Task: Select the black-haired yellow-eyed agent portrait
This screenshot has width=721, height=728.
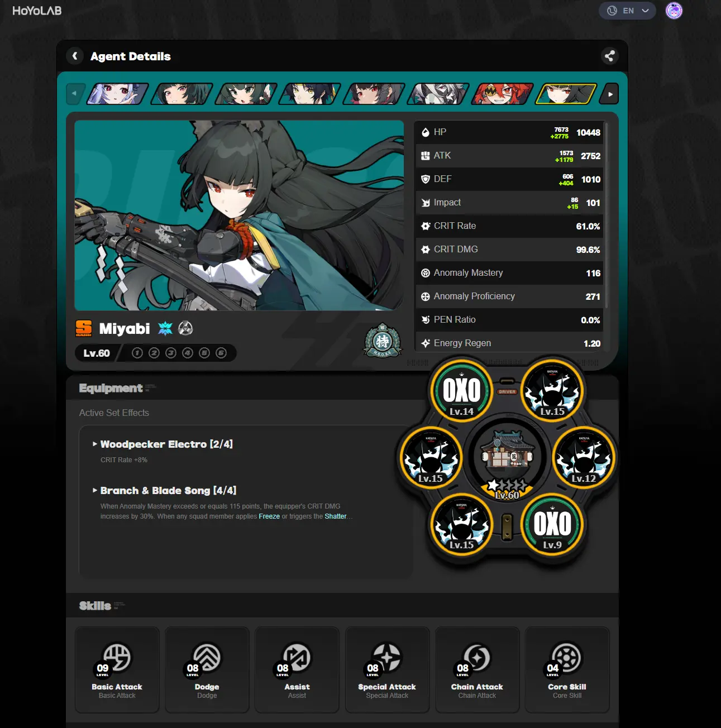Action: pos(310,94)
